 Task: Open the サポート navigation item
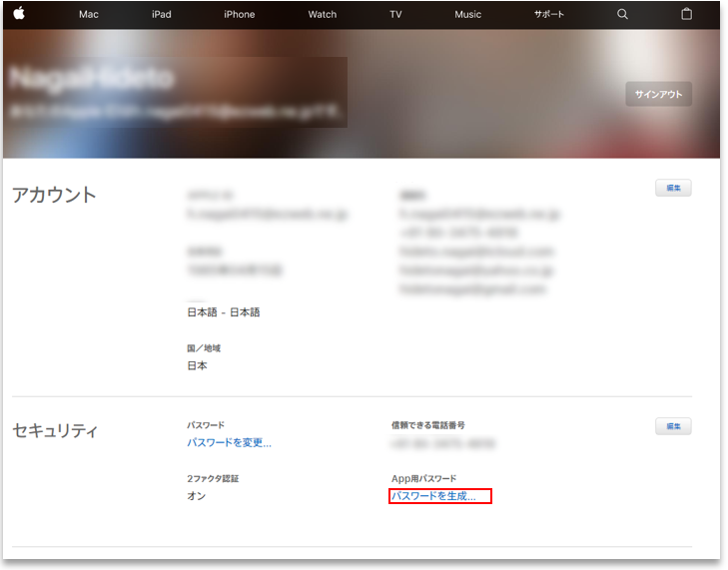(548, 15)
